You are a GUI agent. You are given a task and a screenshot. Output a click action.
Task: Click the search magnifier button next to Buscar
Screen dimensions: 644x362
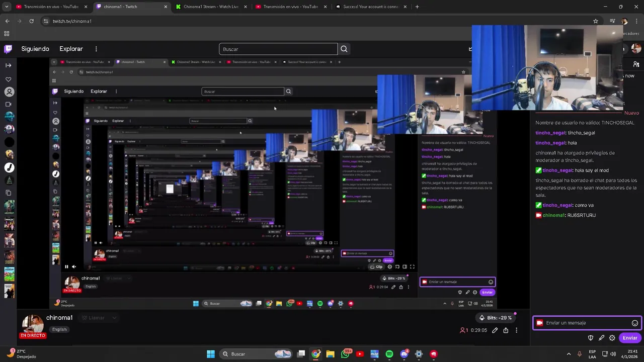[344, 49]
